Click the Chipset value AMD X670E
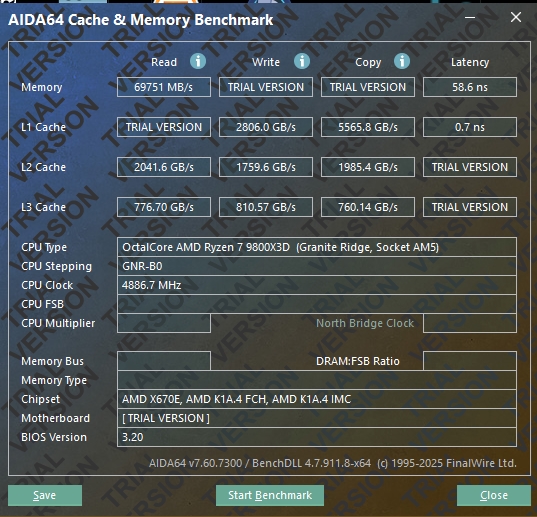The height and width of the screenshot is (517, 537). (317, 399)
